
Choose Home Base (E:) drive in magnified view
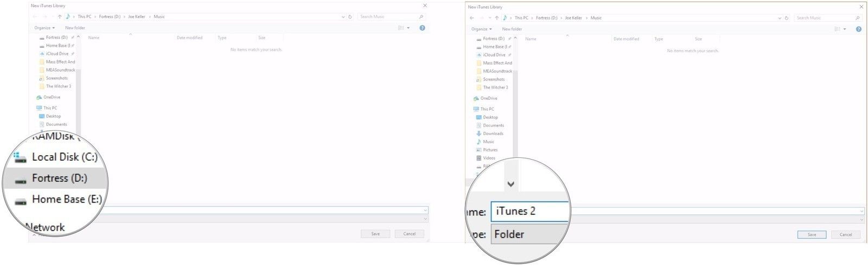[66, 199]
